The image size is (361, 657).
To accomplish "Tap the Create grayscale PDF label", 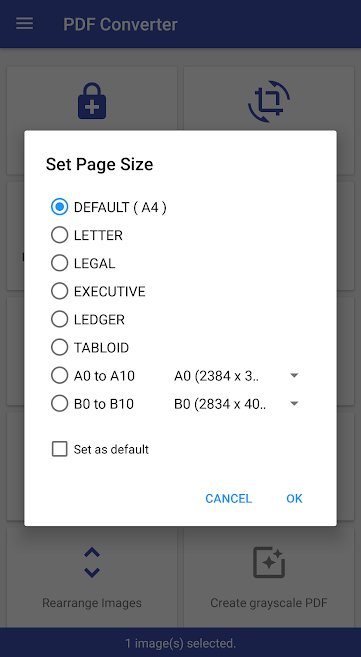I will [x=268, y=603].
